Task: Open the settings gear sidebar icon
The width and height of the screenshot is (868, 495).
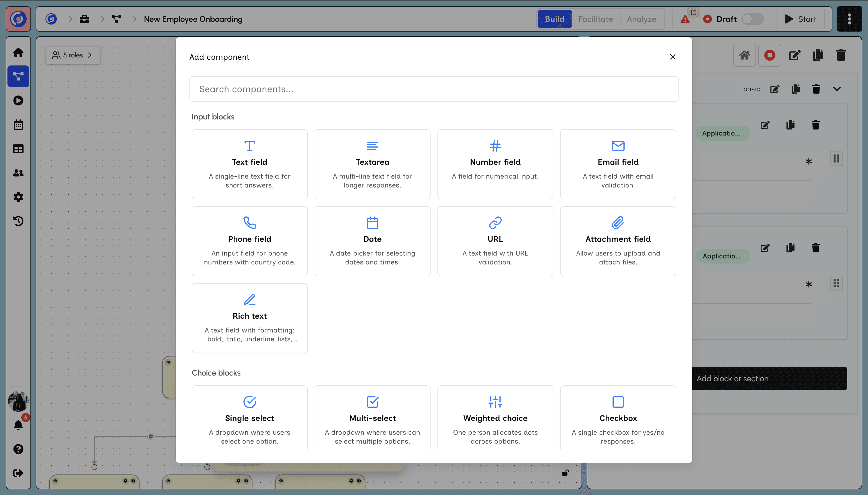Action: (18, 197)
